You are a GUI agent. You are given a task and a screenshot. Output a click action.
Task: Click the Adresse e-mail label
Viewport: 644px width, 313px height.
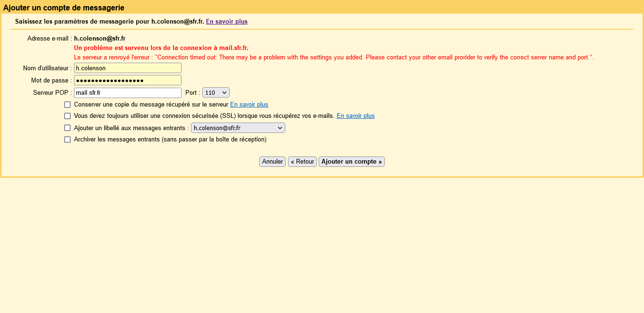point(50,39)
